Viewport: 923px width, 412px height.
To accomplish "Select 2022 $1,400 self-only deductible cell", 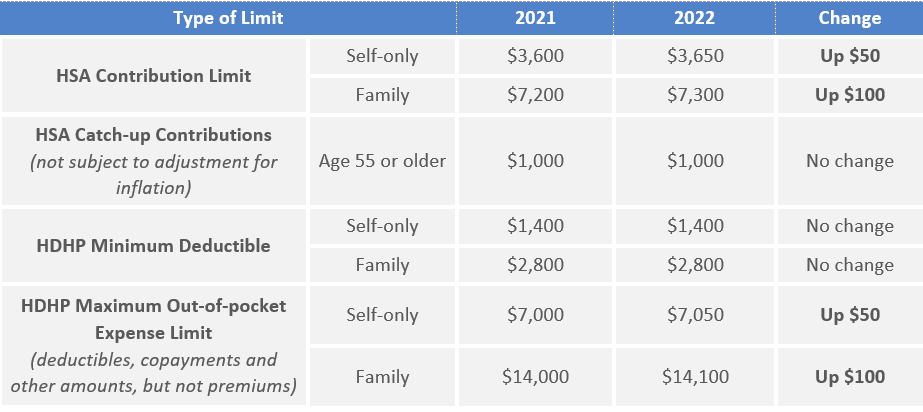I will point(695,227).
